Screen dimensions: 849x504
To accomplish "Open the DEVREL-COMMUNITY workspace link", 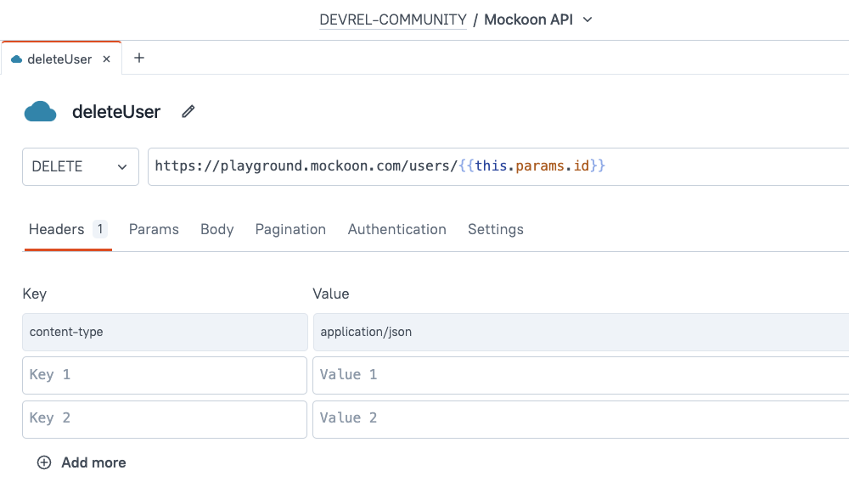I will [x=392, y=20].
